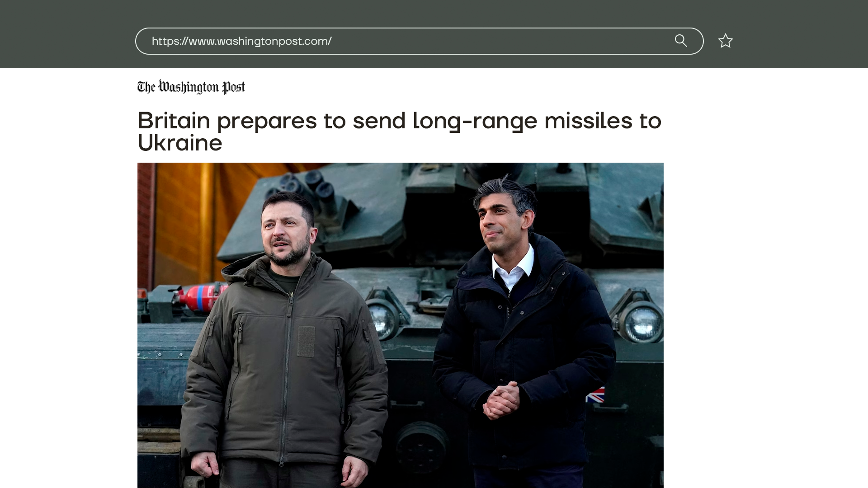Click the magnifier search icon in address bar
The height and width of the screenshot is (488, 868).
(681, 41)
